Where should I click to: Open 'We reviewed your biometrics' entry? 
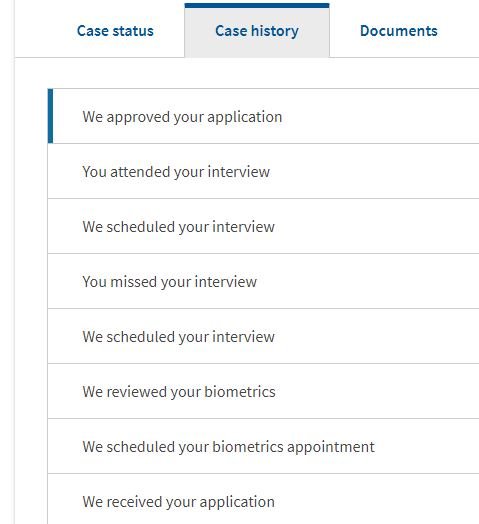263,391
